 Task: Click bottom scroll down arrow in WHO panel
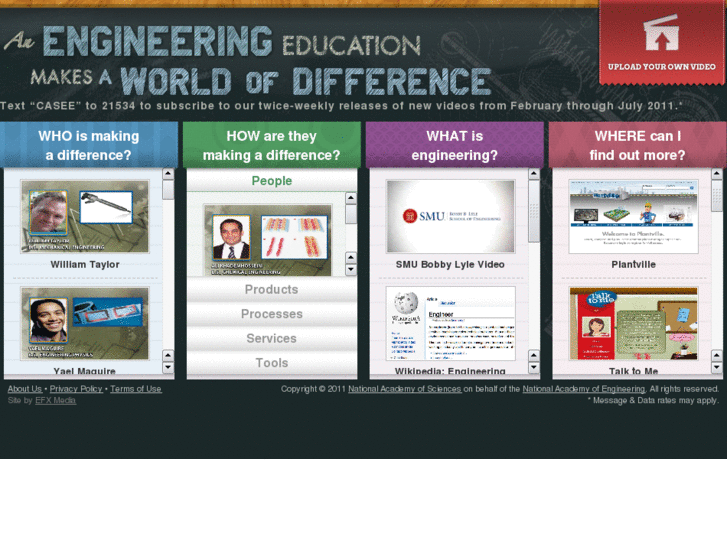[168, 368]
